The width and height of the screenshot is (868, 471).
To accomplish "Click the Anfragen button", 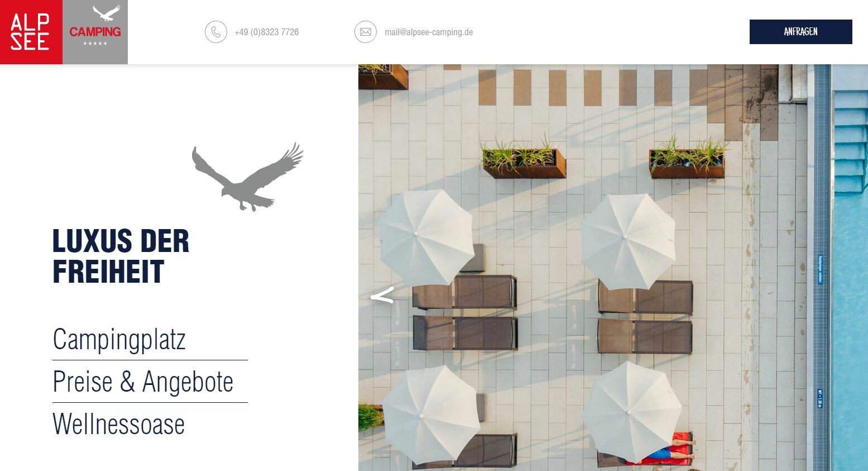I will [800, 32].
